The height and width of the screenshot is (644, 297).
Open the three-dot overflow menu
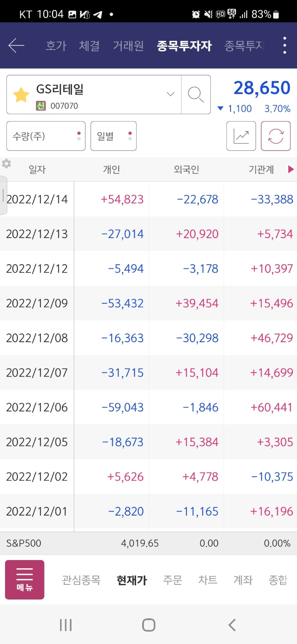(x=285, y=45)
